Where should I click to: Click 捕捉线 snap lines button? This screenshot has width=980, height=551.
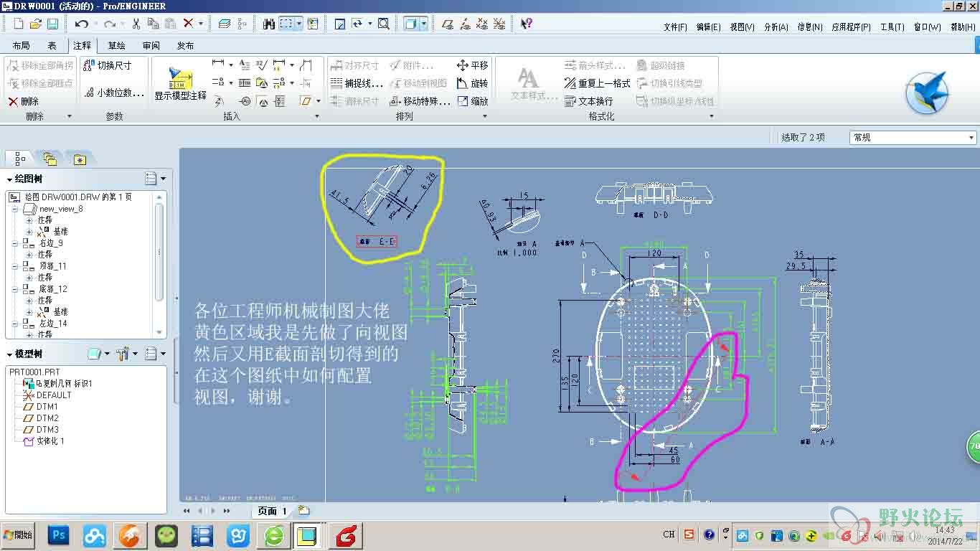pos(357,83)
